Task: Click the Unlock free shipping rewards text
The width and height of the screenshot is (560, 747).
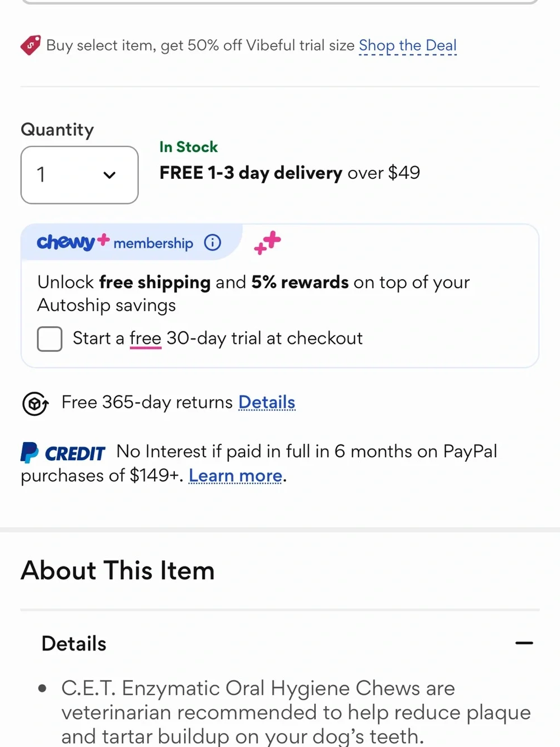Action: (x=253, y=294)
